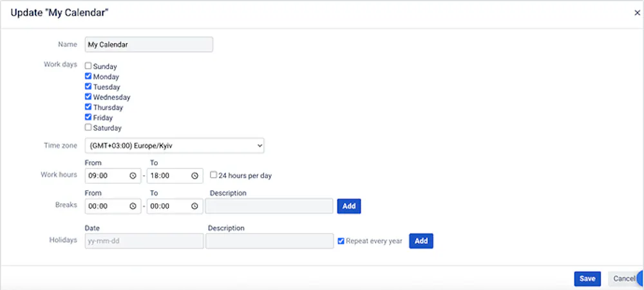Open the Time zone dropdown
Screen dimensions: 644x290
point(174,146)
